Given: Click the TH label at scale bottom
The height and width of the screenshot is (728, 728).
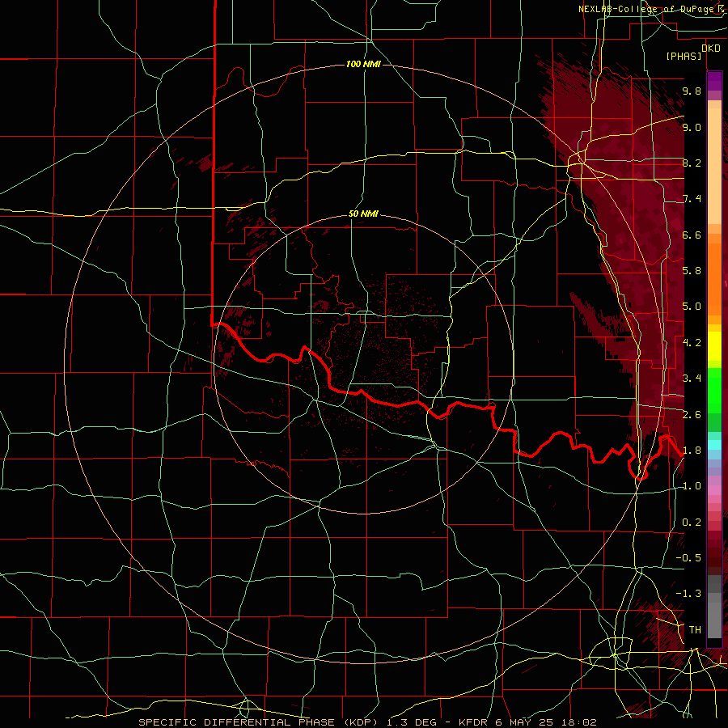Looking at the screenshot, I should (x=695, y=630).
